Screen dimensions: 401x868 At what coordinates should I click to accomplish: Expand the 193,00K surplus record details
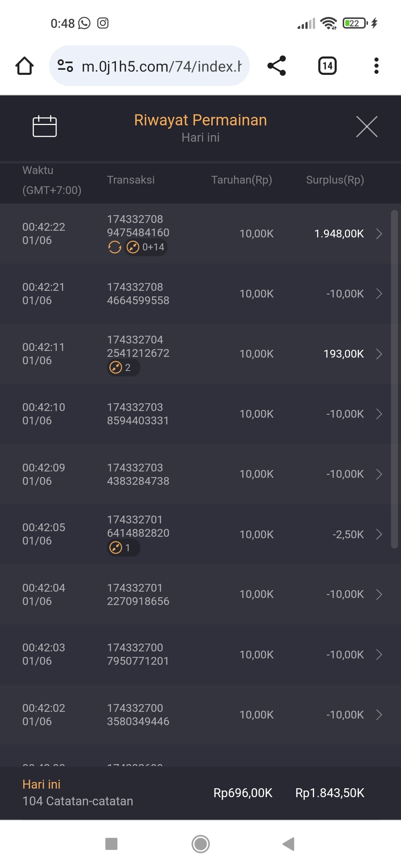pos(379,354)
